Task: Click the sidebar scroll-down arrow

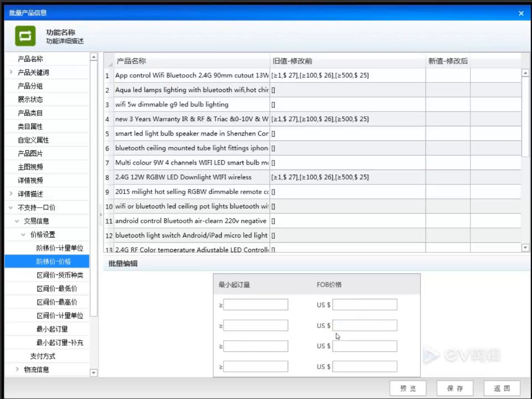Action: coord(94,372)
